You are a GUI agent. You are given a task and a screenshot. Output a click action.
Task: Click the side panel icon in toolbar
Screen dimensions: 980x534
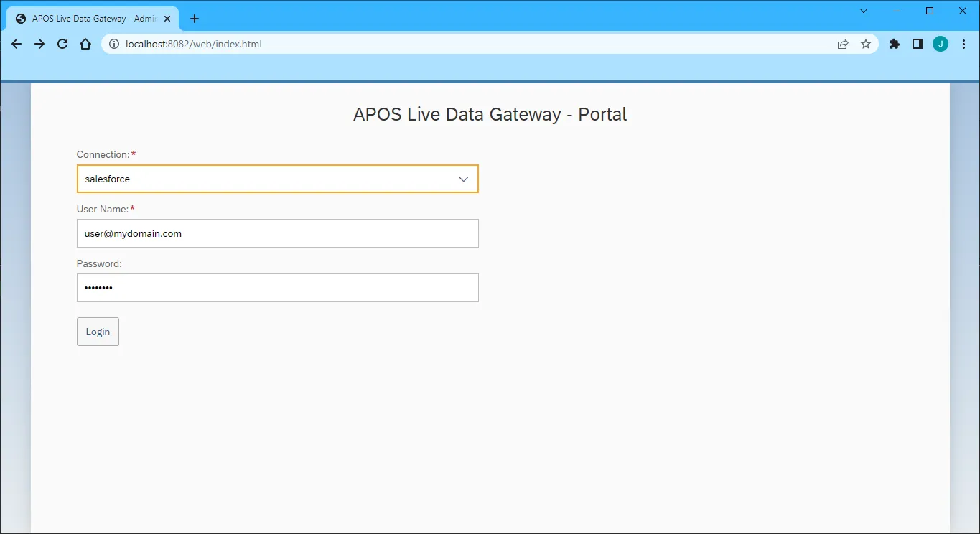[x=917, y=44]
